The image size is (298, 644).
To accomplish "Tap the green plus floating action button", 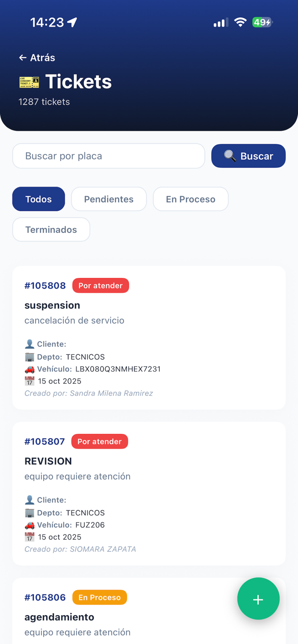I will pyautogui.click(x=258, y=598).
